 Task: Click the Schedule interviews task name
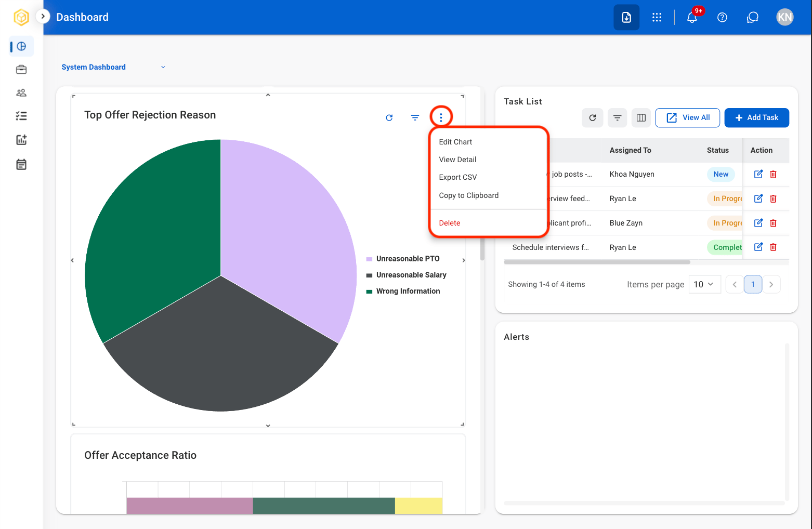point(551,247)
